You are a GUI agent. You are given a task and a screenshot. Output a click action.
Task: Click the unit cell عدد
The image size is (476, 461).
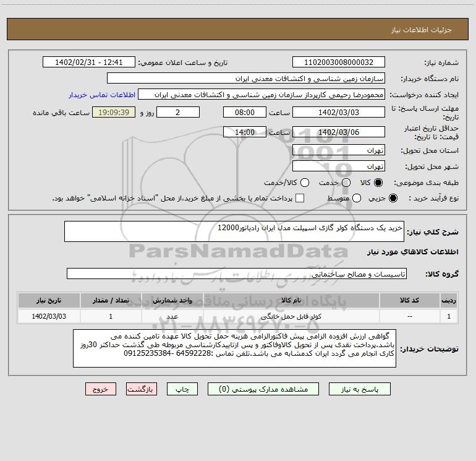click(172, 316)
